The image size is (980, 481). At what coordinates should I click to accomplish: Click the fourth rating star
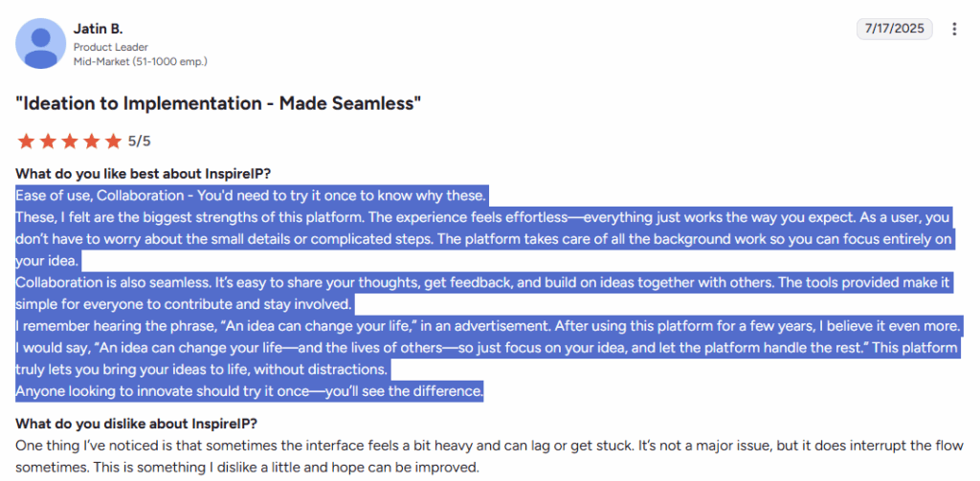(x=92, y=142)
